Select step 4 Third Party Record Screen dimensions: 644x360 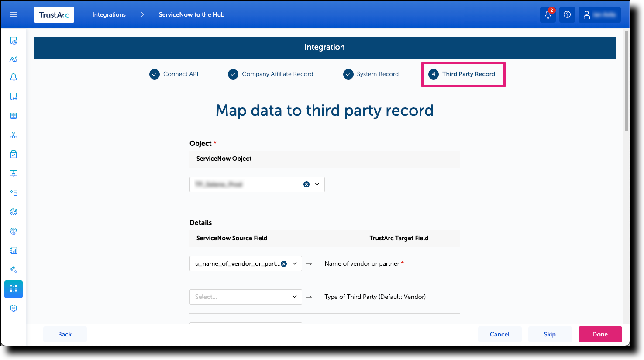tap(463, 74)
